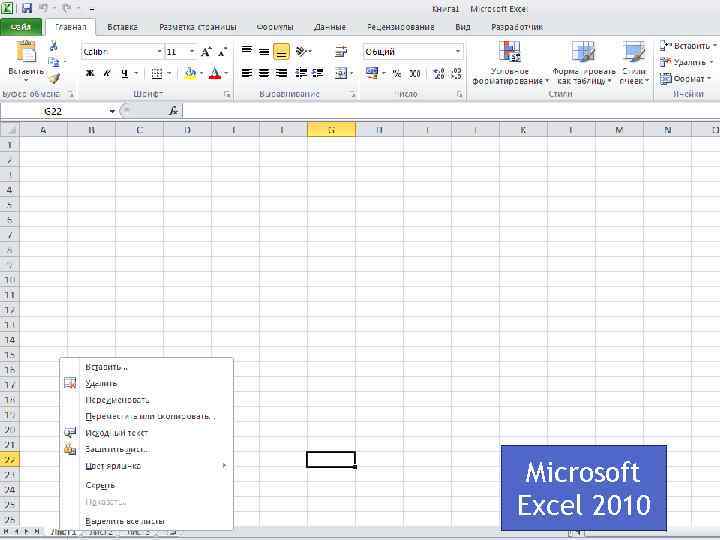720x540 pixels.
Task: Open the Borders dropdown arrow
Action: [169, 73]
